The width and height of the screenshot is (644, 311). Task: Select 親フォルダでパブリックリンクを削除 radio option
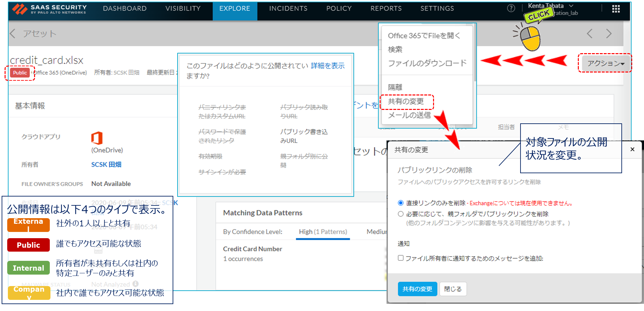click(x=401, y=214)
